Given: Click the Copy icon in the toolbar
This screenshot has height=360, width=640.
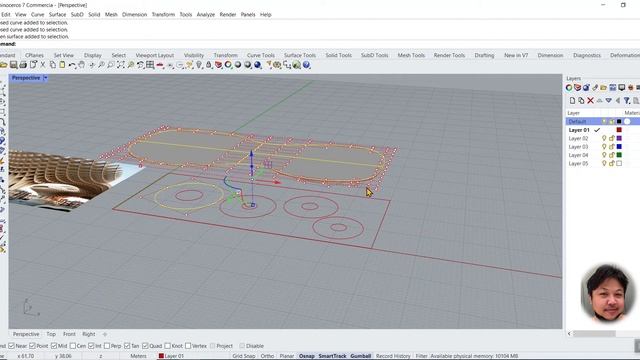Looking at the screenshot, I should pyautogui.click(x=53, y=64).
